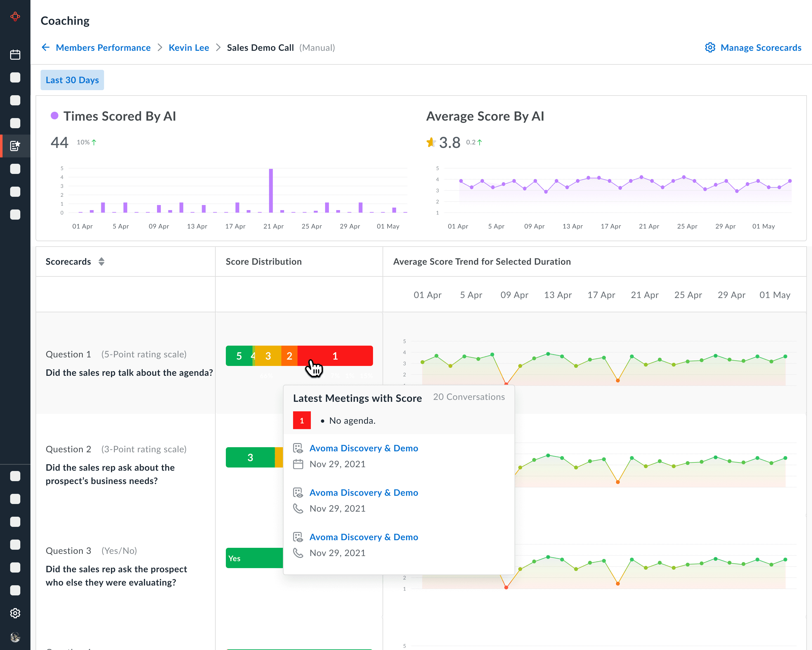The width and height of the screenshot is (812, 650).
Task: Click orange score 2 segment for Question 1
Action: tap(289, 356)
